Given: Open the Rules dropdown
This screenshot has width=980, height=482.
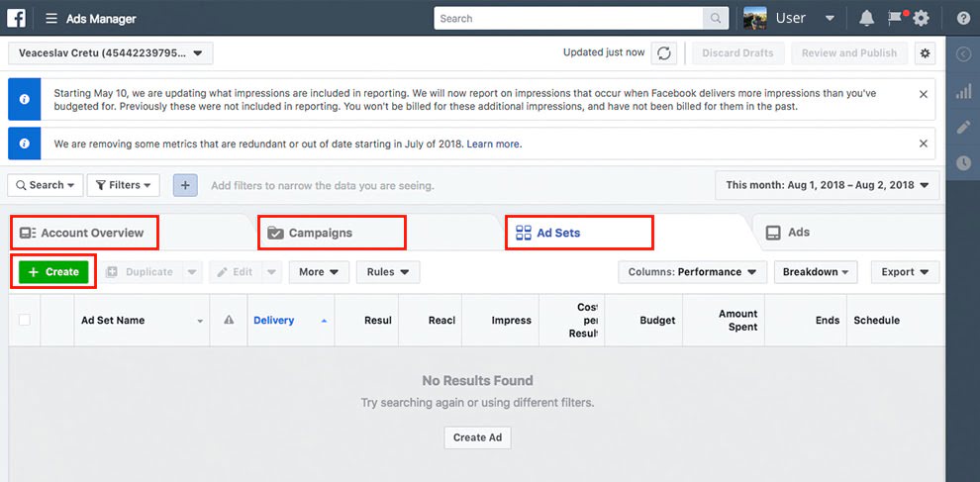Looking at the screenshot, I should click(388, 272).
